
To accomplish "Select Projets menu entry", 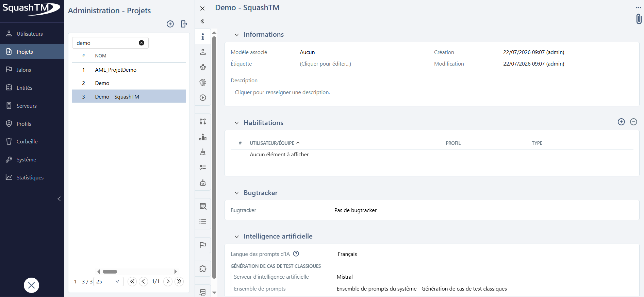I will click(x=32, y=52).
